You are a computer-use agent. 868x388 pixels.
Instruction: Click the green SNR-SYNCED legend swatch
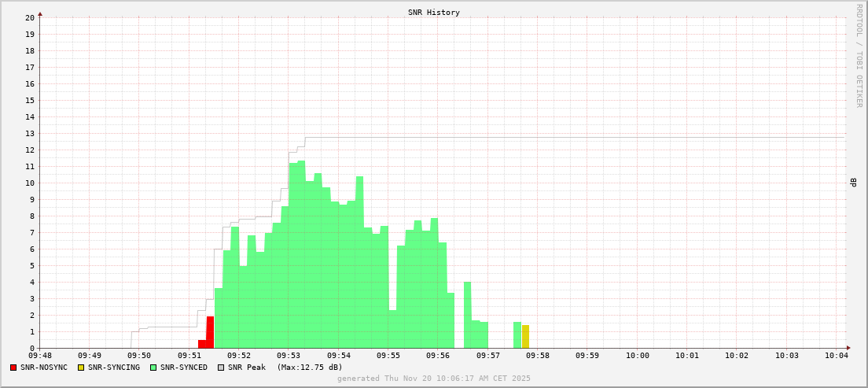click(153, 368)
